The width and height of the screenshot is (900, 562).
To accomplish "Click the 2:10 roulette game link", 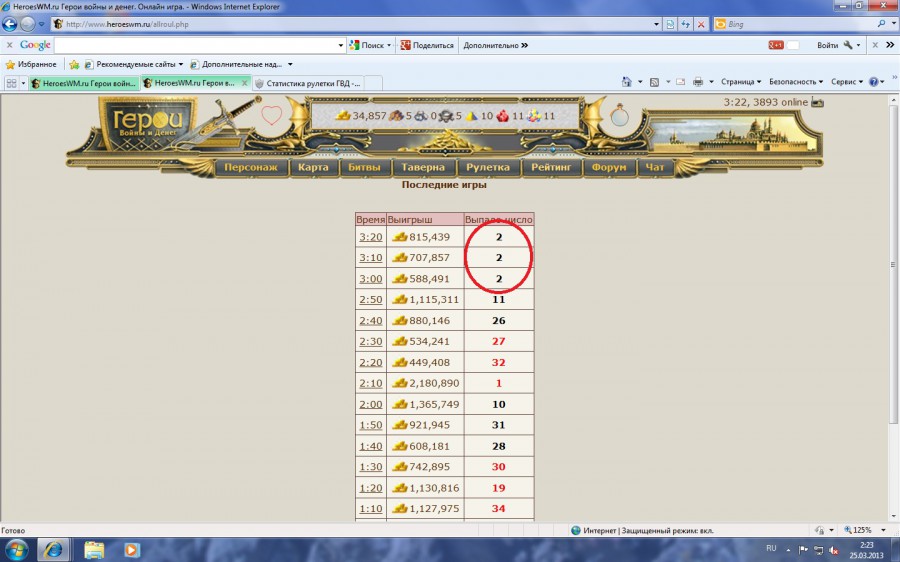I will coord(370,383).
